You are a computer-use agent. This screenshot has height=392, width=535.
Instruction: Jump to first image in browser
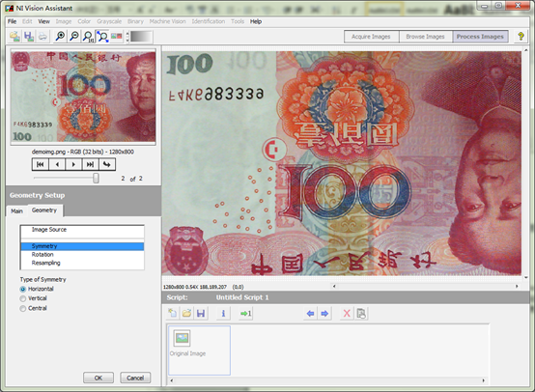(x=41, y=164)
